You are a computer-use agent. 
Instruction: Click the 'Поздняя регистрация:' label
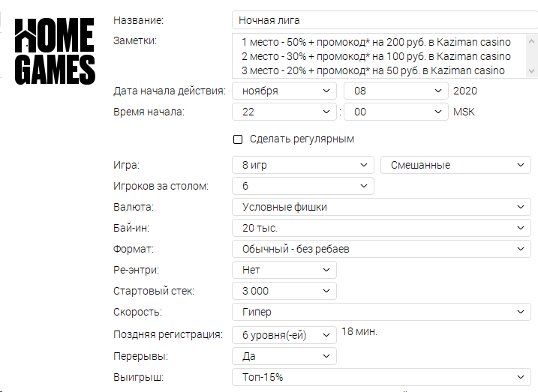(x=168, y=334)
